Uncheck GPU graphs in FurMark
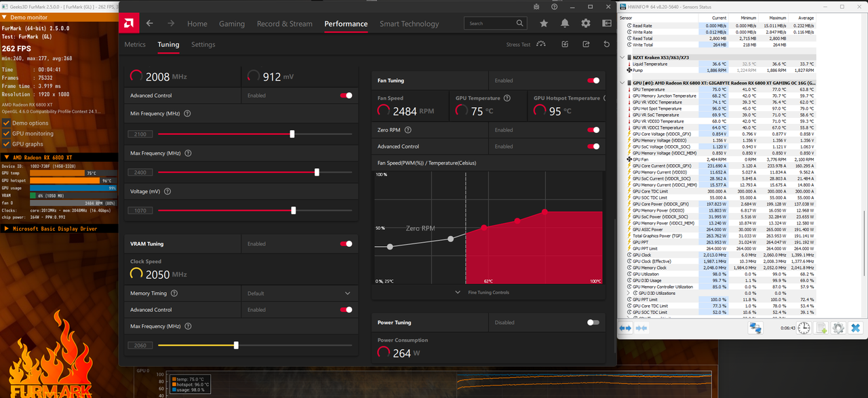 click(6, 144)
